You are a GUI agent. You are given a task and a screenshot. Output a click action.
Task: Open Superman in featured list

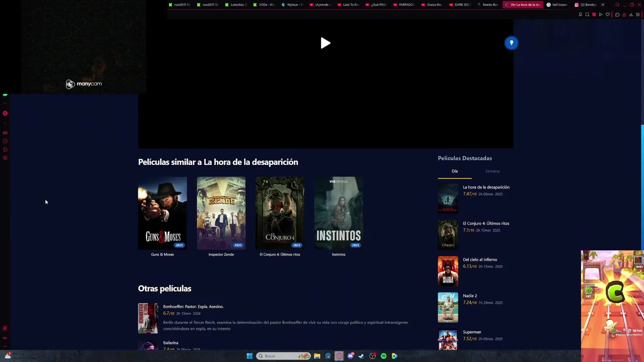pos(472,332)
